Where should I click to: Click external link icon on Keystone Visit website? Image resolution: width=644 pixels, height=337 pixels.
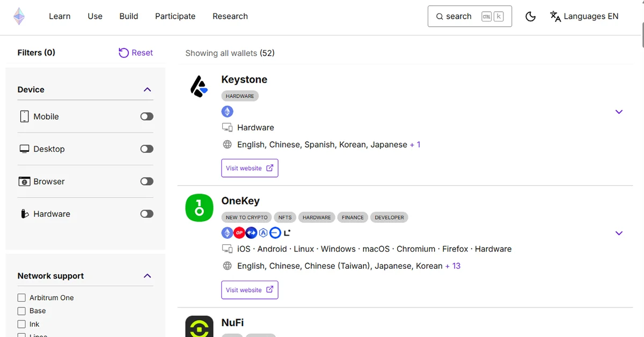coord(270,168)
